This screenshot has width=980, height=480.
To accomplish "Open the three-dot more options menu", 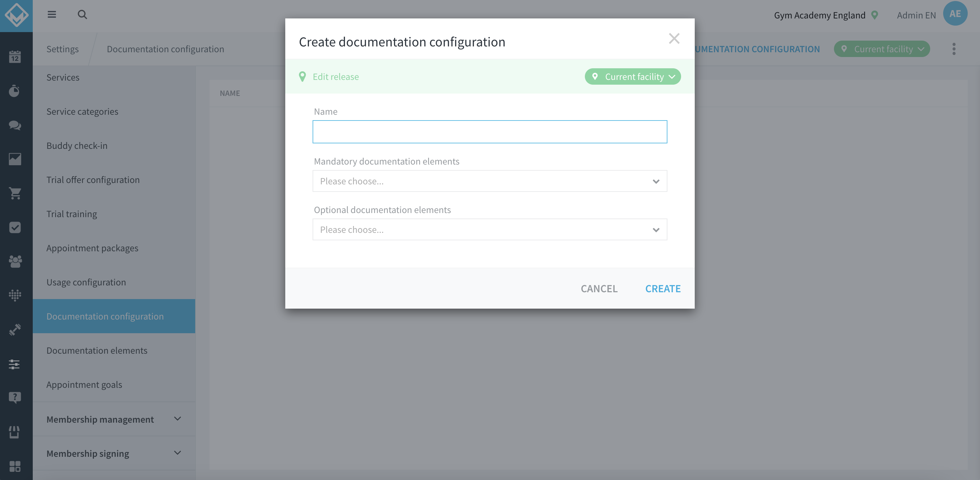I will [x=954, y=49].
